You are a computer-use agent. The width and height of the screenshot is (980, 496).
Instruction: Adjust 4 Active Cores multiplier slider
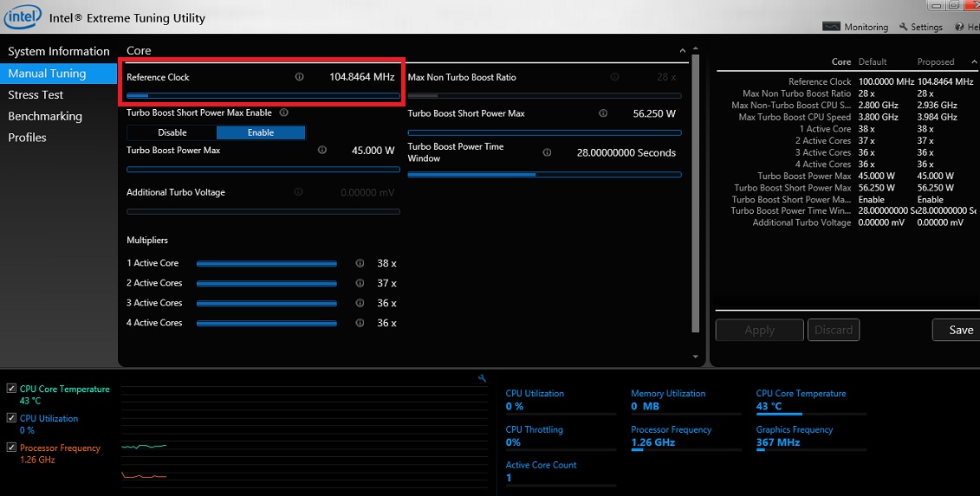[266, 323]
